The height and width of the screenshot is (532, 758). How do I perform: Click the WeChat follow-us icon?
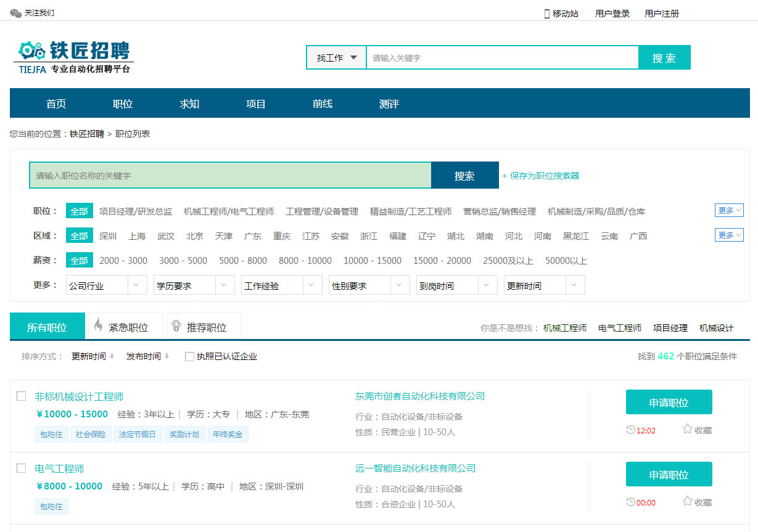click(15, 13)
